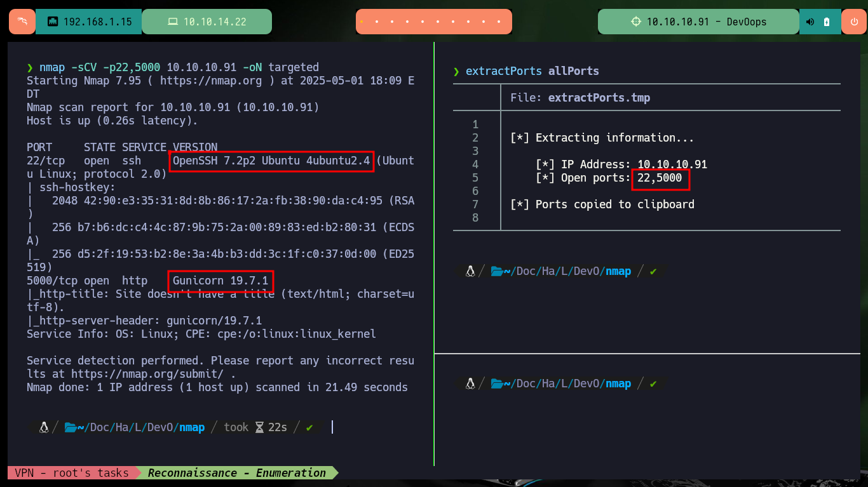The width and height of the screenshot is (868, 487).
Task: Click the ethernet icon beside 192.168.1.15
Action: tap(53, 22)
